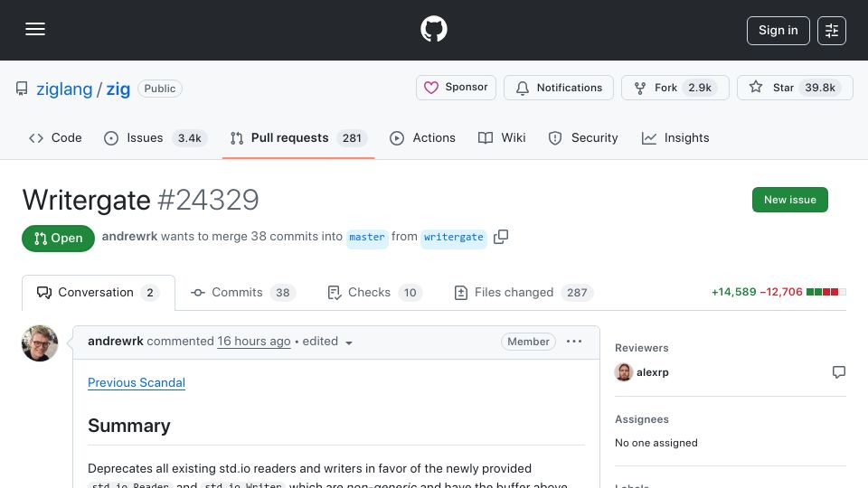The image size is (868, 488).
Task: Click the 2.9k fork count
Action: coord(700,88)
